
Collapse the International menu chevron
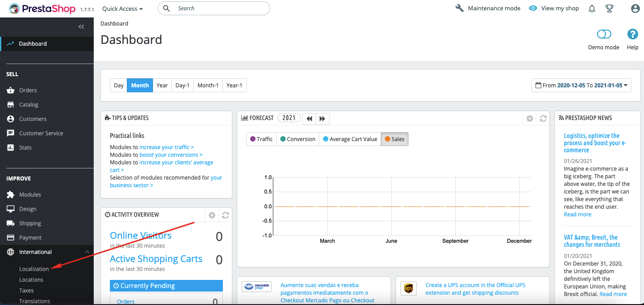point(87,252)
